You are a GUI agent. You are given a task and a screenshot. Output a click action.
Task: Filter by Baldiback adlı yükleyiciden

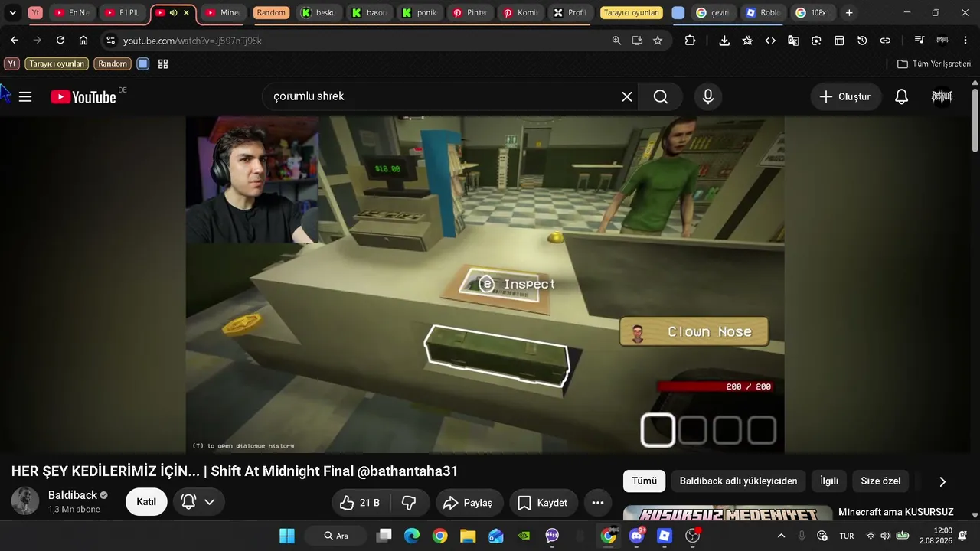738,481
